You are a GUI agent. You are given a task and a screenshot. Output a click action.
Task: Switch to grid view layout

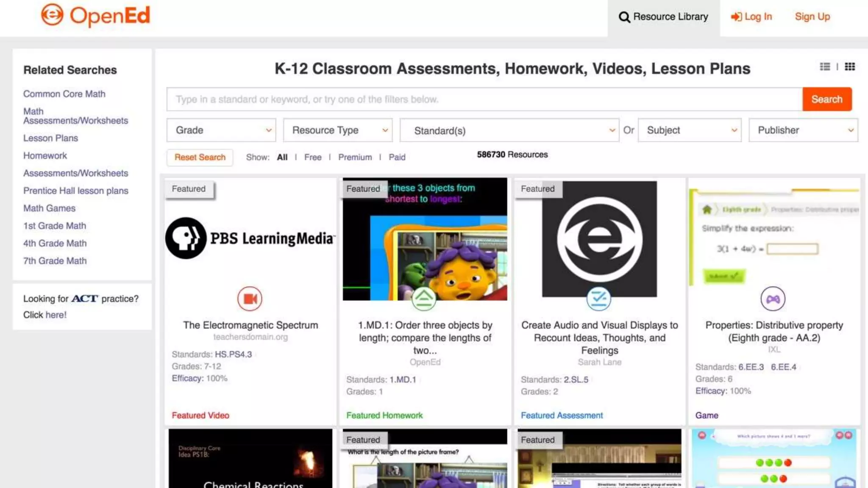click(x=850, y=67)
